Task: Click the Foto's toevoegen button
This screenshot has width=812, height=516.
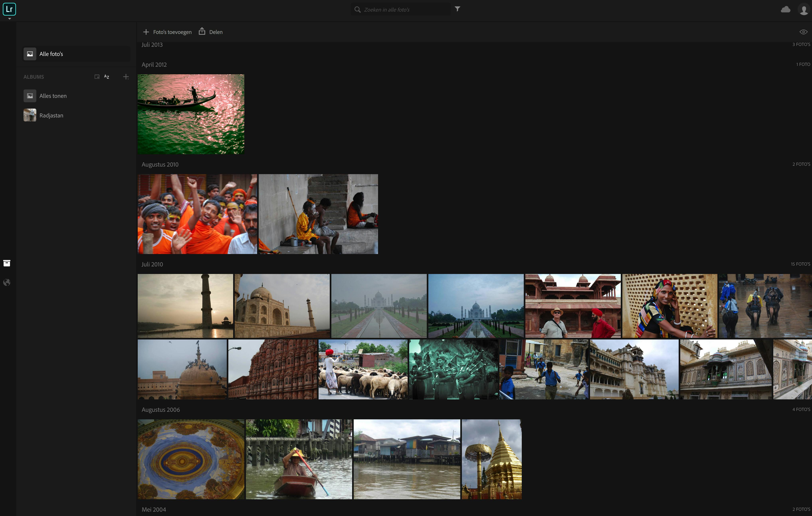Action: point(167,32)
